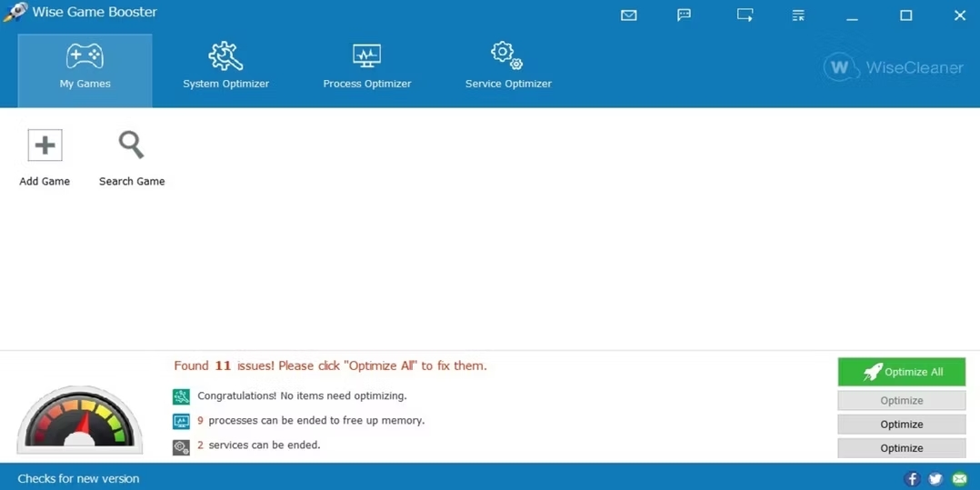Click the services gear status icon
Viewport: 980px width, 490px height.
[181, 446]
